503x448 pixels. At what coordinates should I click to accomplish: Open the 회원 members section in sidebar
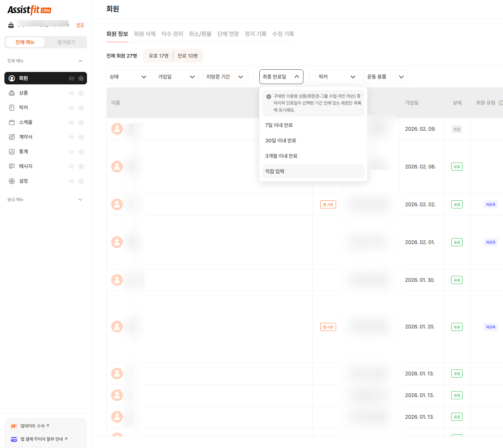tap(11, 78)
